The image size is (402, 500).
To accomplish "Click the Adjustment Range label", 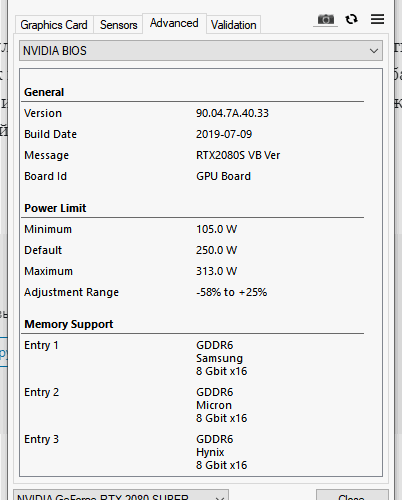I will (x=71, y=292).
